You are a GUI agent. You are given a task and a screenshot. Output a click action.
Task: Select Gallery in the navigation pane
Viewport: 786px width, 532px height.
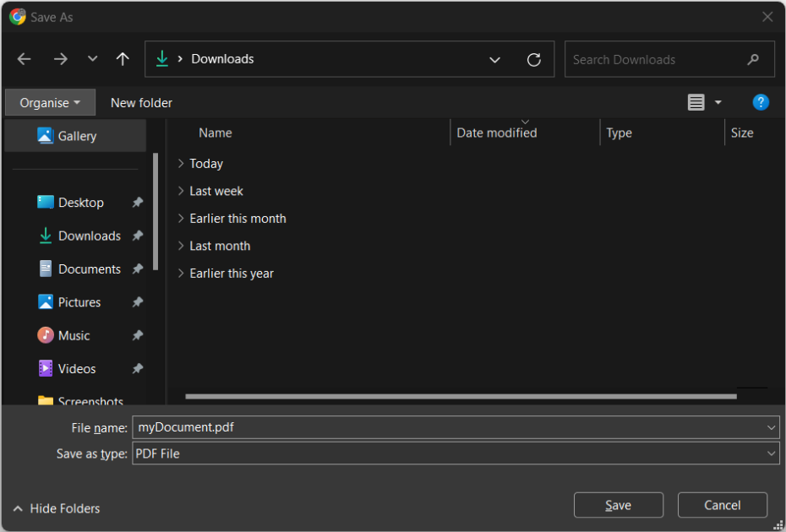coord(75,136)
